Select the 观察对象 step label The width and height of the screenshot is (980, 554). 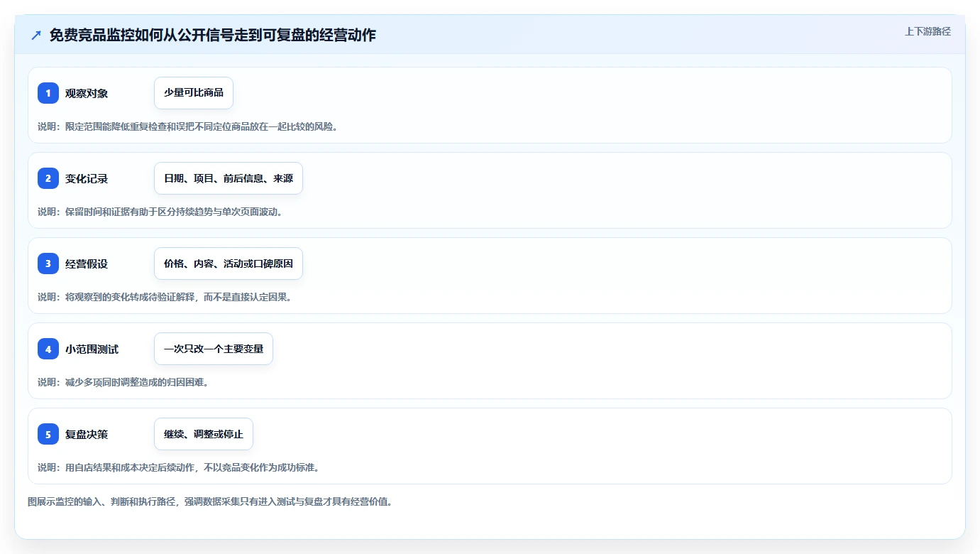pos(87,93)
